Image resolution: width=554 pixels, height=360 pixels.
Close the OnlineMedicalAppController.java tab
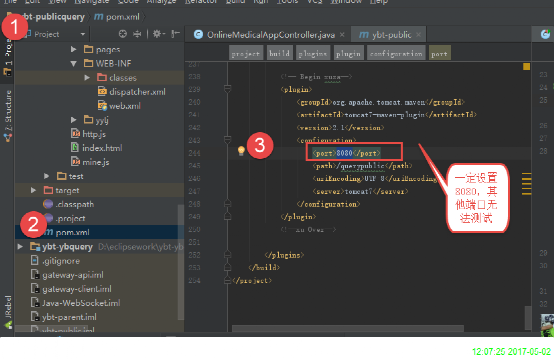(x=342, y=35)
